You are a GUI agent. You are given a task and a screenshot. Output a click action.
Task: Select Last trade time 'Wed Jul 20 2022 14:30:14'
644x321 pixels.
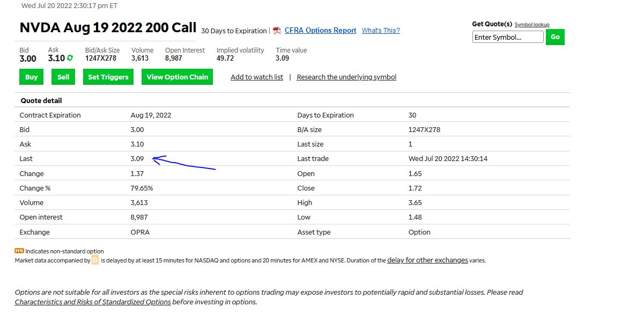(449, 159)
